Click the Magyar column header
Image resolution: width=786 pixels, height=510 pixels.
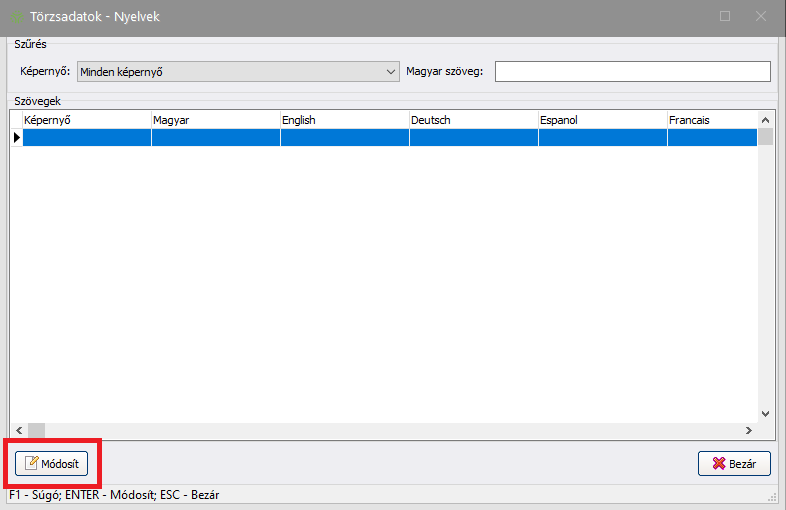pyautogui.click(x=215, y=120)
